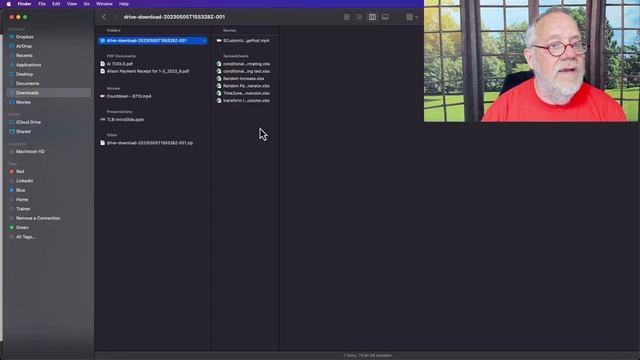
Task: Select transform...column.xlsx spreadsheet
Action: [247, 101]
